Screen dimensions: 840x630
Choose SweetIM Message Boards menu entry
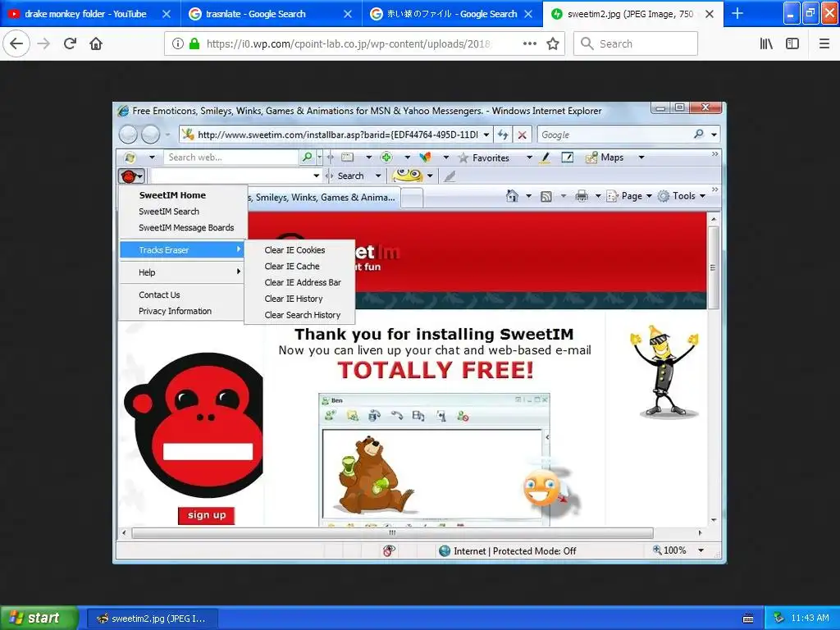186,227
